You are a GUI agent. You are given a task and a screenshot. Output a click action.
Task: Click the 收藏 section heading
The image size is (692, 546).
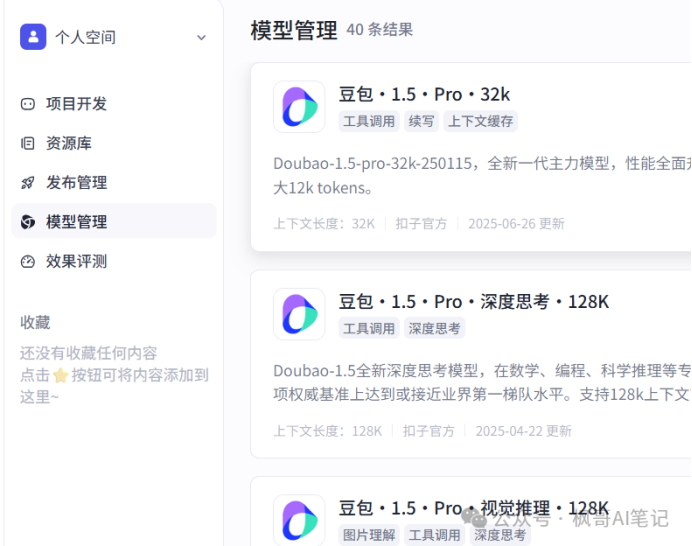[x=35, y=322]
